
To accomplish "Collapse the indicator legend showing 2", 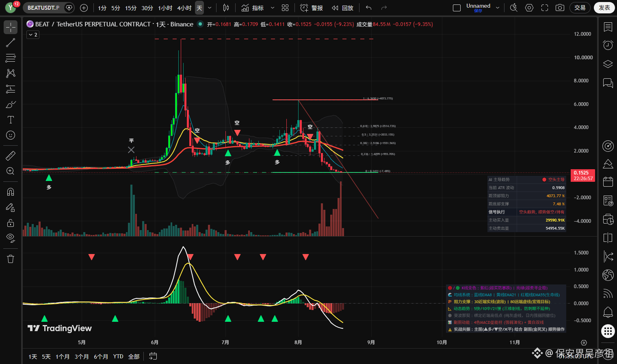I will pyautogui.click(x=33, y=35).
